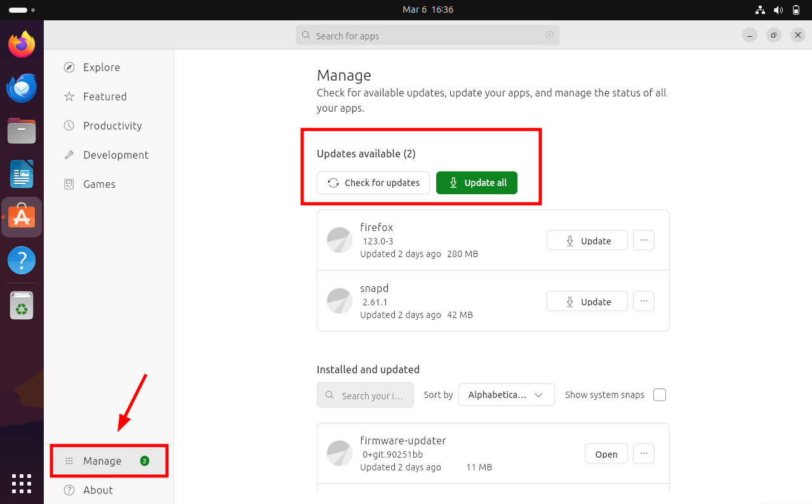Open LibreOffice Writer from the dock
This screenshot has height=504, width=812.
click(22, 174)
